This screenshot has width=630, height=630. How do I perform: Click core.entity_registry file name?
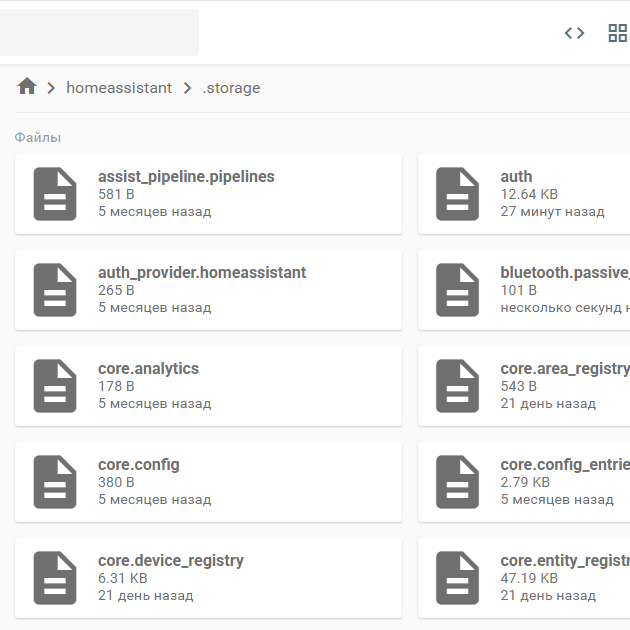565,561
